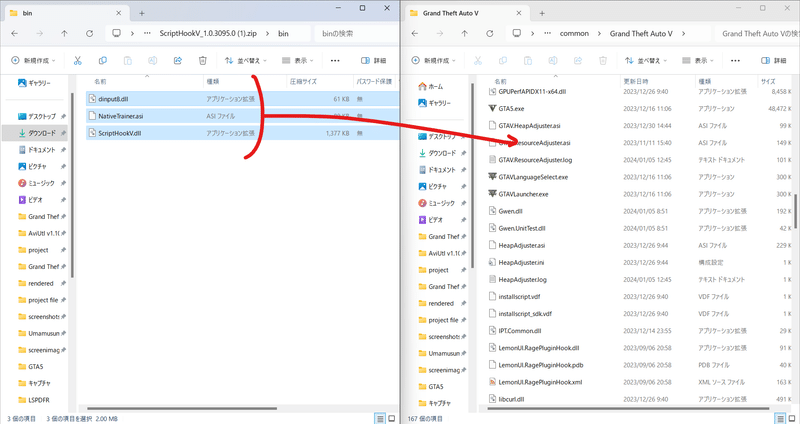
Task: Open 表示 view menu in GTA V window
Action: coord(698,61)
